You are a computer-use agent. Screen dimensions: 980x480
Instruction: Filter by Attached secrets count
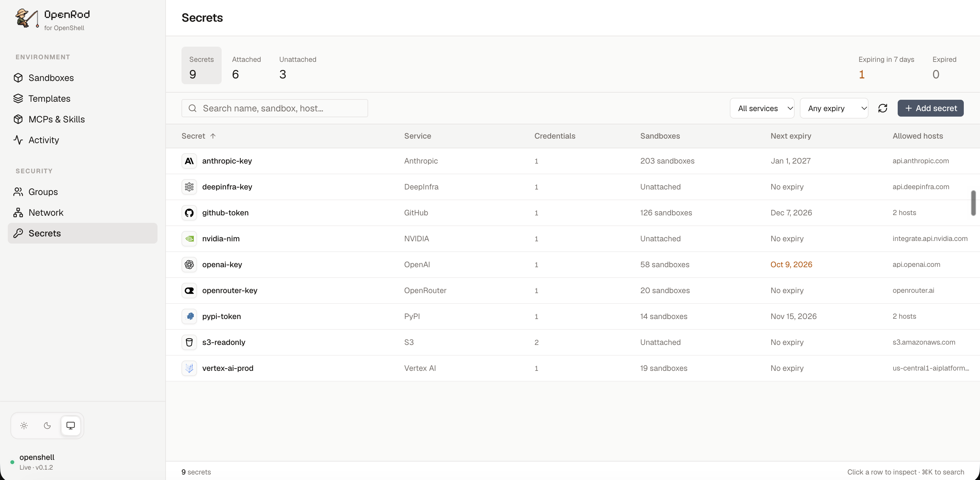pyautogui.click(x=246, y=65)
